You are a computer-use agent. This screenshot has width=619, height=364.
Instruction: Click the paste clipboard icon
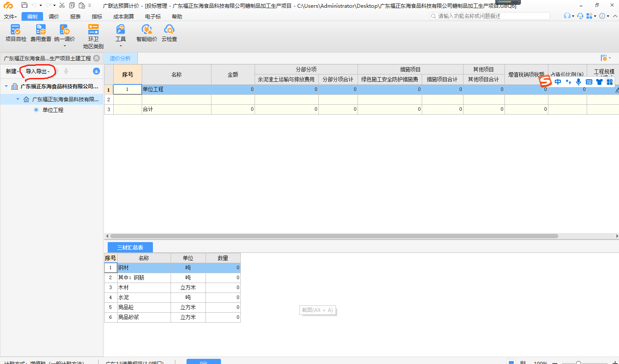click(x=82, y=5)
